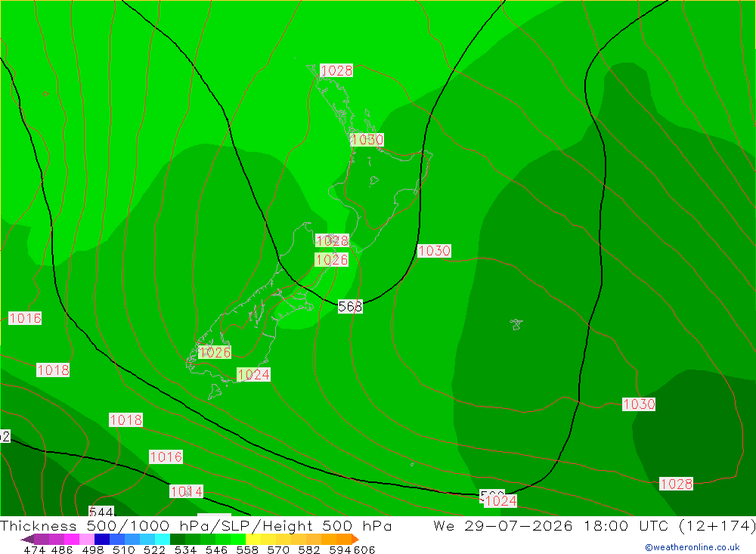Click the 544 height contour label
The image size is (756, 554).
click(x=101, y=511)
